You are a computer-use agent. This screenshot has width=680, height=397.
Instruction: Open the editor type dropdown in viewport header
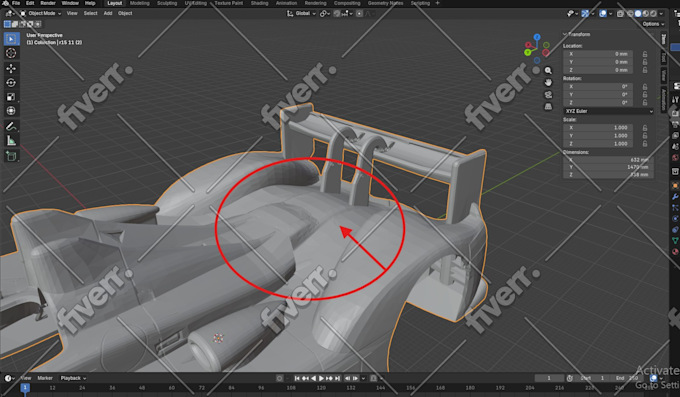[x=9, y=13]
